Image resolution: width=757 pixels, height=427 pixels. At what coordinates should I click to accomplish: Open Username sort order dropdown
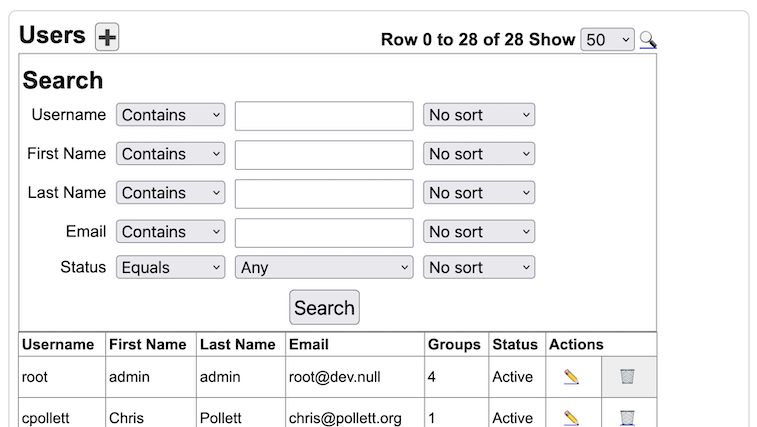coord(479,115)
